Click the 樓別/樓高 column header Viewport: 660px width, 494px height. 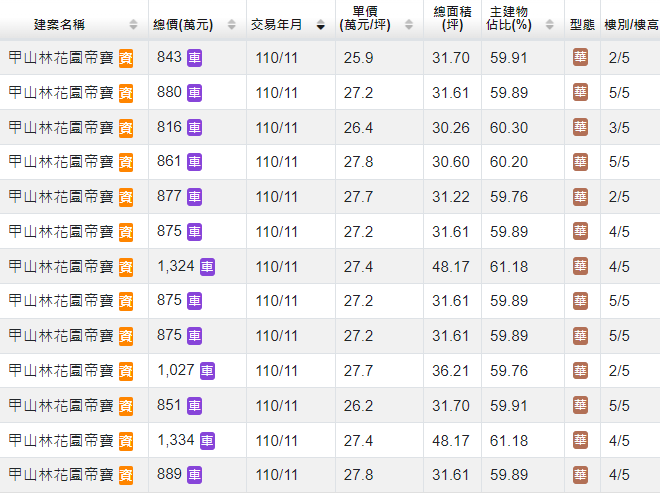(x=631, y=25)
